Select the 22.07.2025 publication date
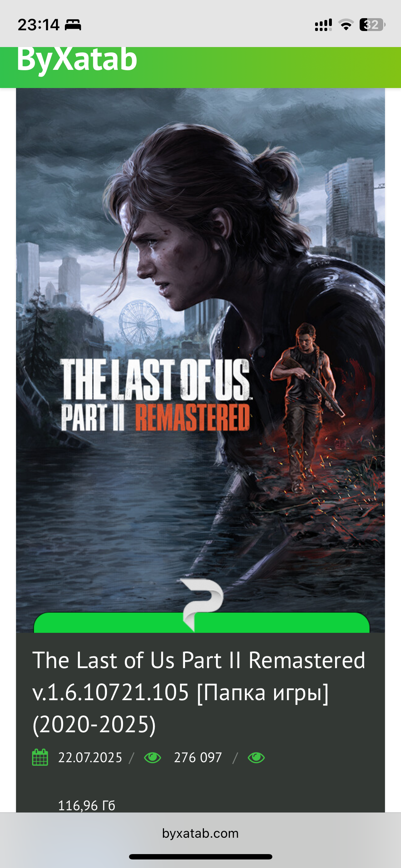Screen dimensions: 401x868 pyautogui.click(x=90, y=758)
